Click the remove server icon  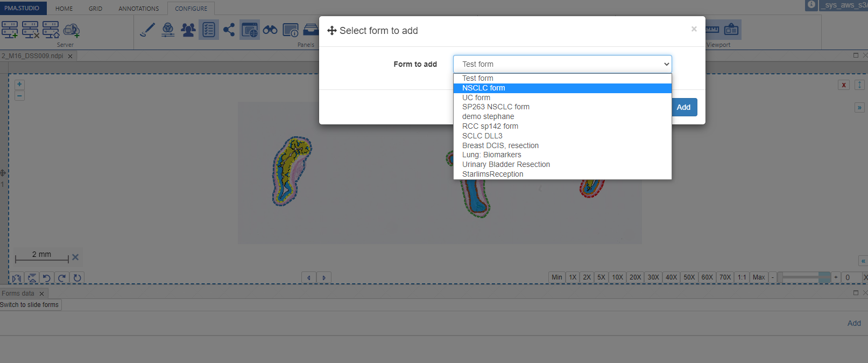[30, 30]
